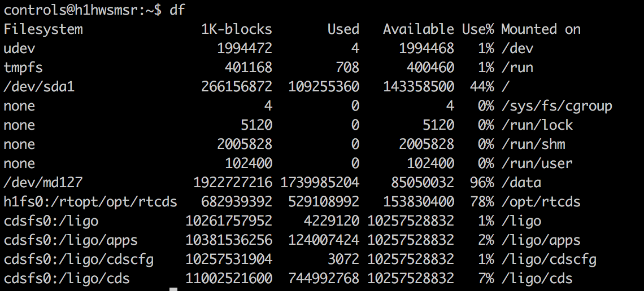Click the Available column header
Screen dimensions: 644x291
pos(419,29)
